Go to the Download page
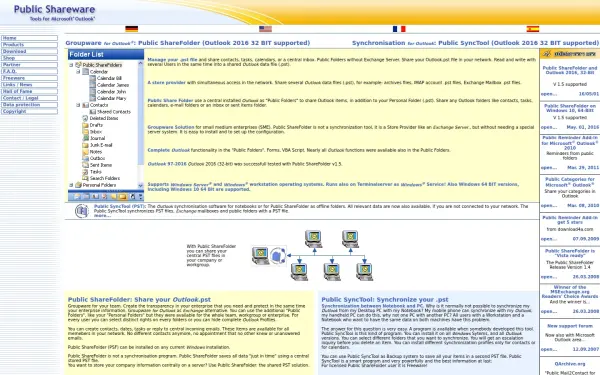This screenshot has height=375, width=600. click(x=29, y=51)
